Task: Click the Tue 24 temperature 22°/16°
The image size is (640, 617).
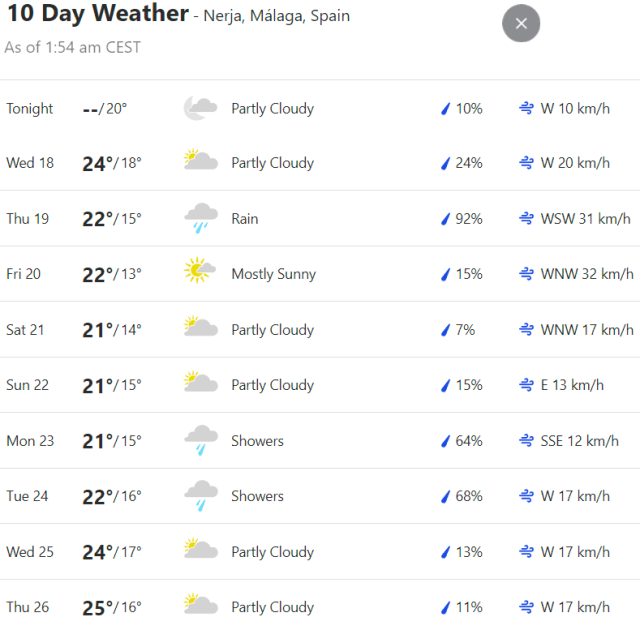Action: pos(112,496)
